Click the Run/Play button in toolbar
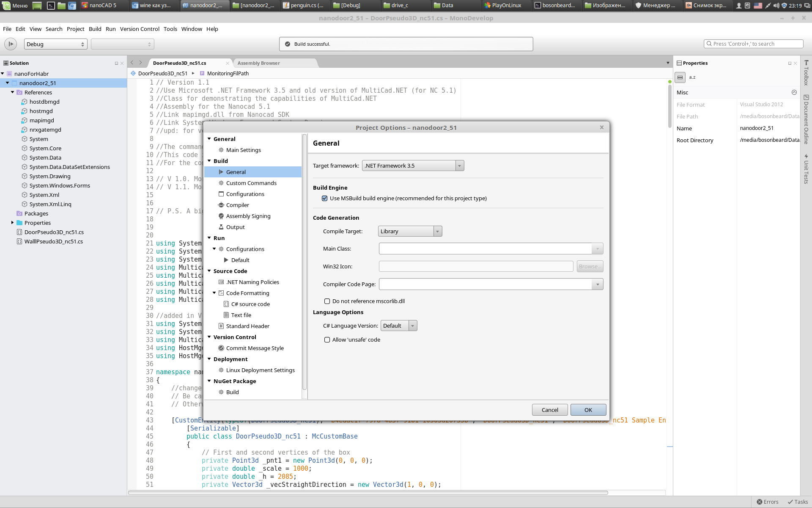The height and width of the screenshot is (508, 812). pos(11,44)
